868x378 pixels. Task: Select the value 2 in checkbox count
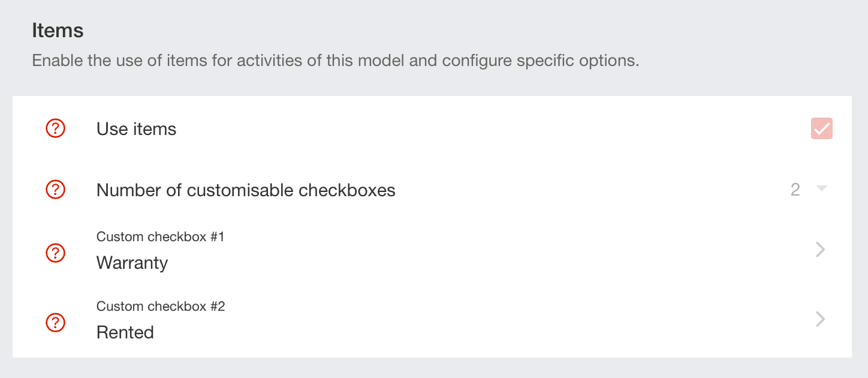pos(795,190)
